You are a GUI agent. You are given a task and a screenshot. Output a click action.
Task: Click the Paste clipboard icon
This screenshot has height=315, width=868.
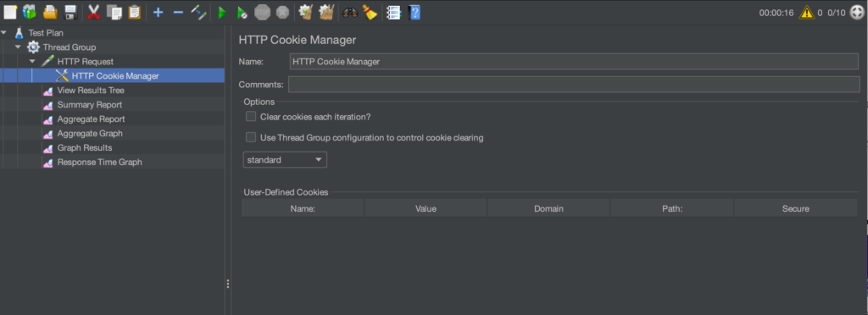coord(135,12)
